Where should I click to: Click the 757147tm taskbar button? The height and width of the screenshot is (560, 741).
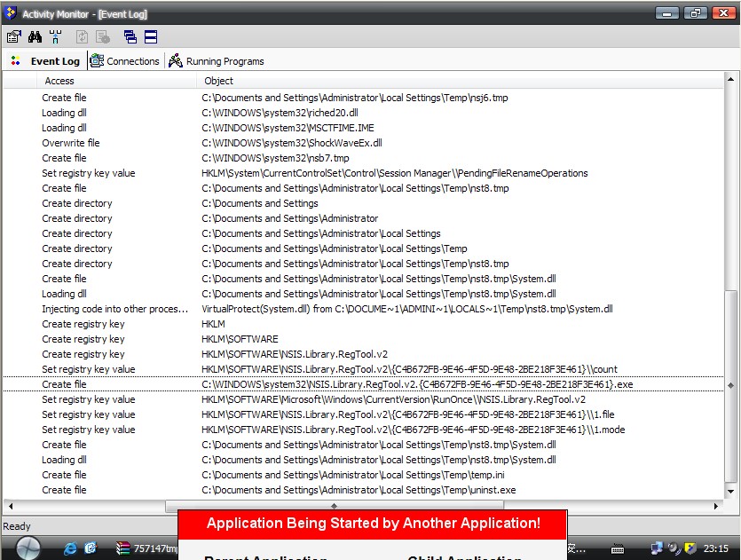(x=146, y=548)
